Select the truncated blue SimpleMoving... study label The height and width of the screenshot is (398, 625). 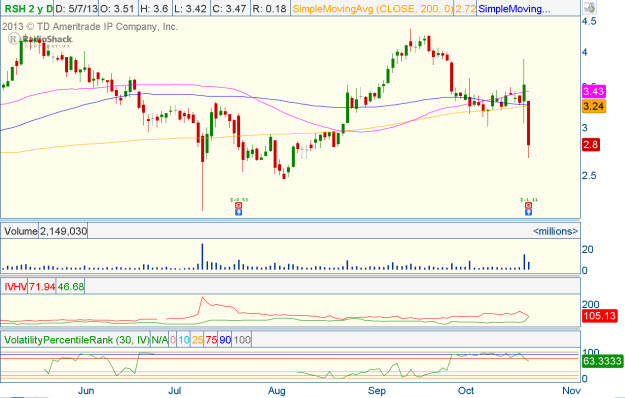pyautogui.click(x=514, y=8)
